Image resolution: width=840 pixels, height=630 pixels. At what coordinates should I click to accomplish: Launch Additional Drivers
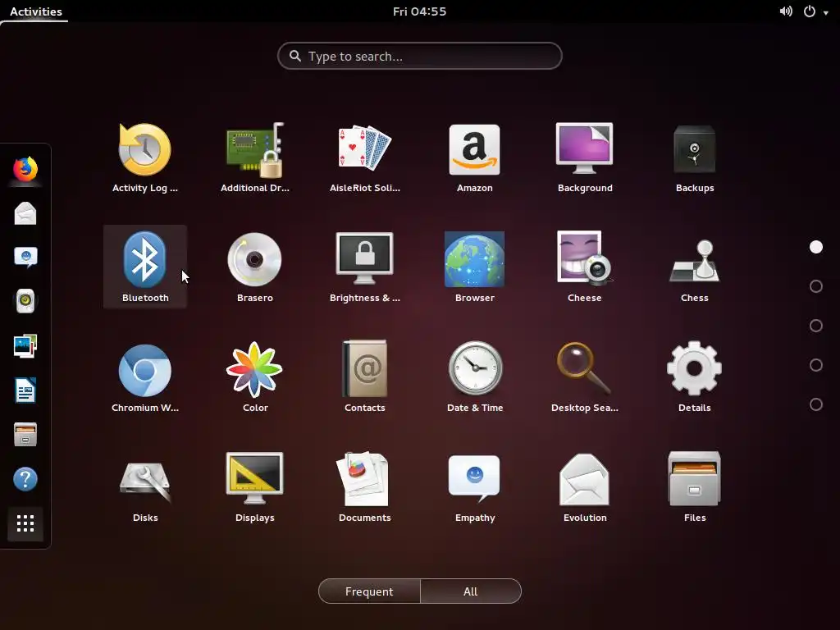[x=255, y=157]
